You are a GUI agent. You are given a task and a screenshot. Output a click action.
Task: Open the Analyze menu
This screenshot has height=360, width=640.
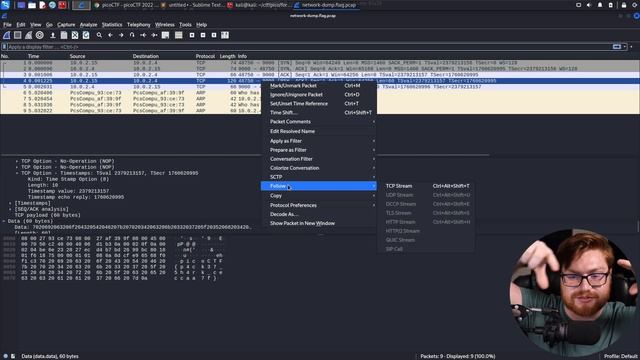(x=88, y=24)
